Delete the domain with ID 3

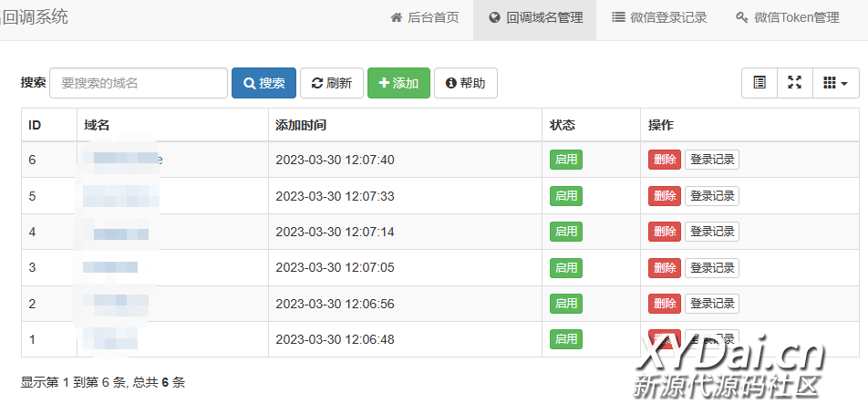pyautogui.click(x=664, y=268)
